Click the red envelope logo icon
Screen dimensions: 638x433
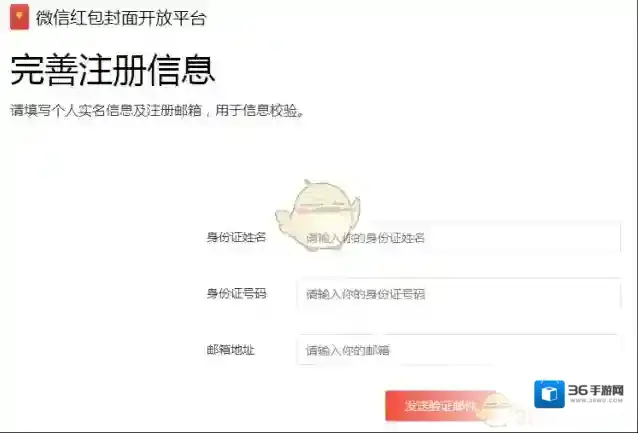19,17
